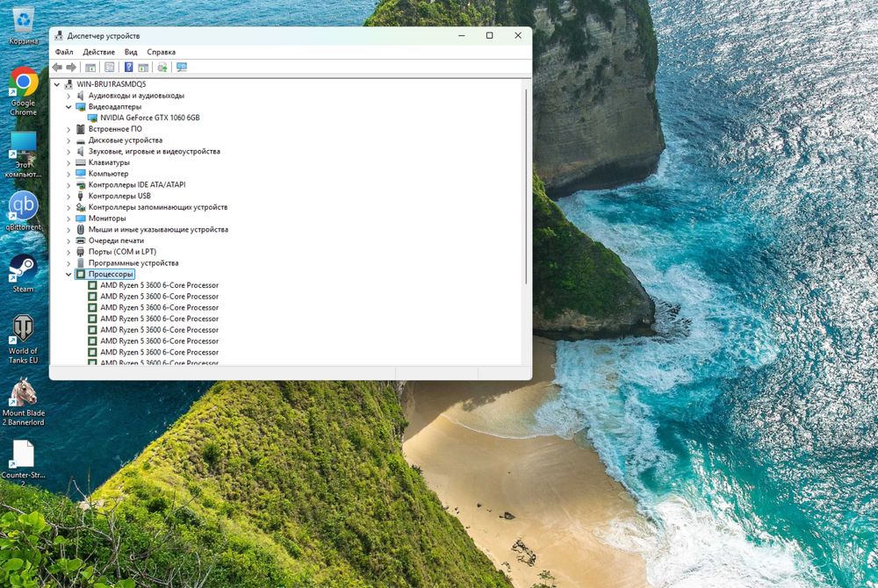
Task: Select the Порты (COM и LPT) label
Action: (122, 252)
